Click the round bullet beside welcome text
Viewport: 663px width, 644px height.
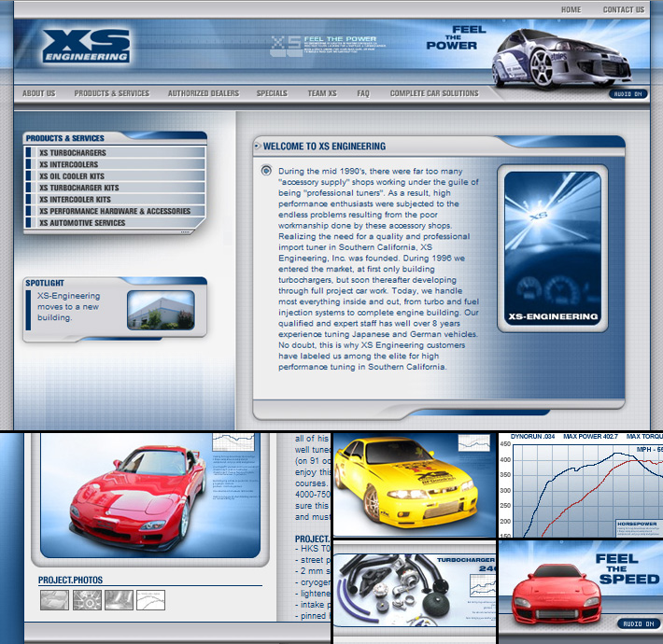(266, 170)
